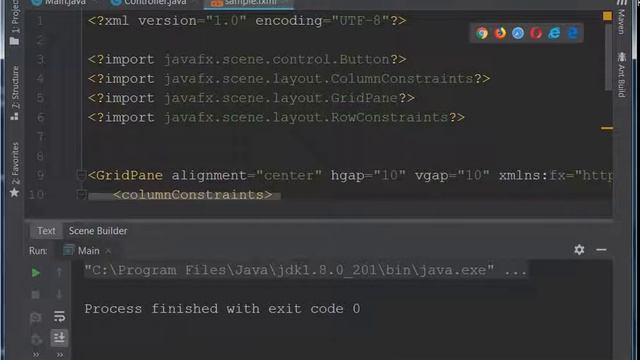Click the java.exe command line in console
The width and height of the screenshot is (640, 360).
[306, 270]
